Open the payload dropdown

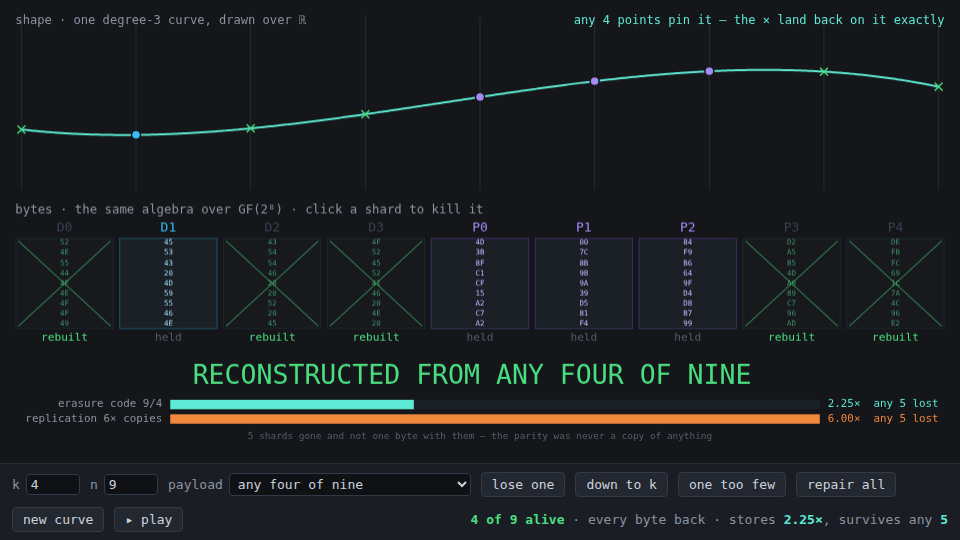(x=350, y=484)
